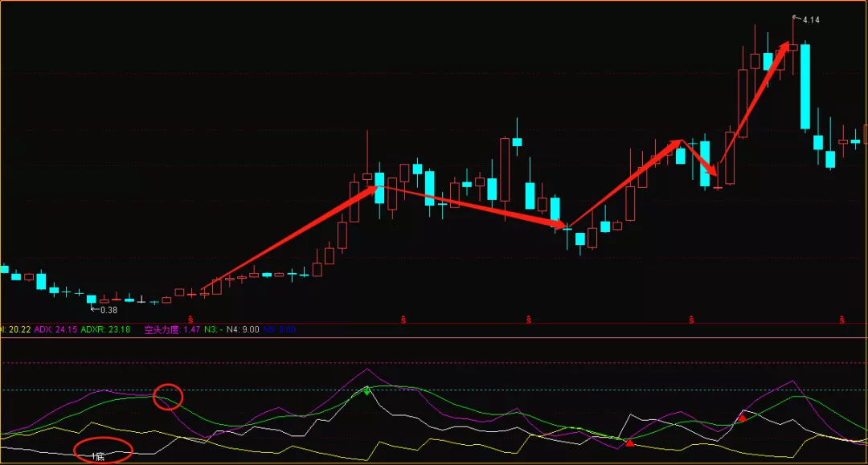Click the 空头力度: 1.47 indicator value

[x=172, y=329]
